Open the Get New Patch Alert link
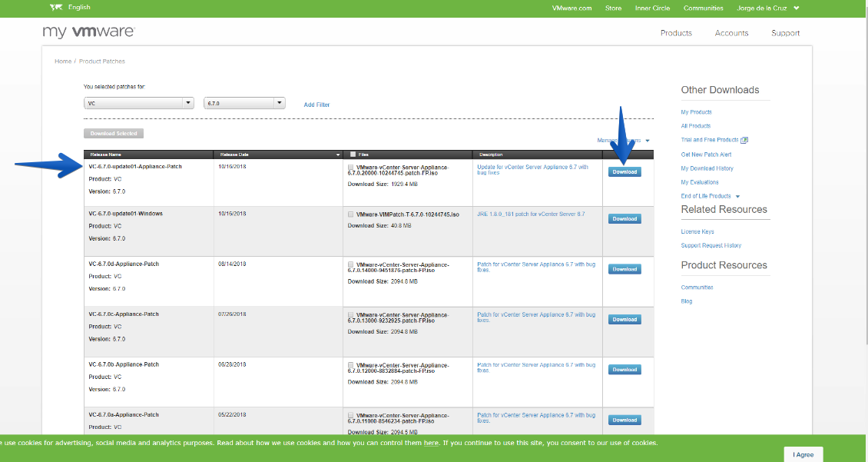 coord(706,155)
